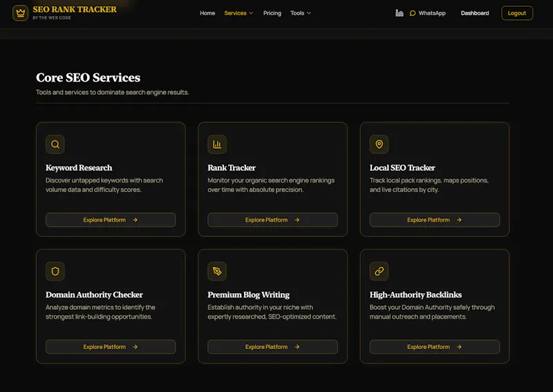Click the Logout button
553x392 pixels.
click(x=517, y=13)
